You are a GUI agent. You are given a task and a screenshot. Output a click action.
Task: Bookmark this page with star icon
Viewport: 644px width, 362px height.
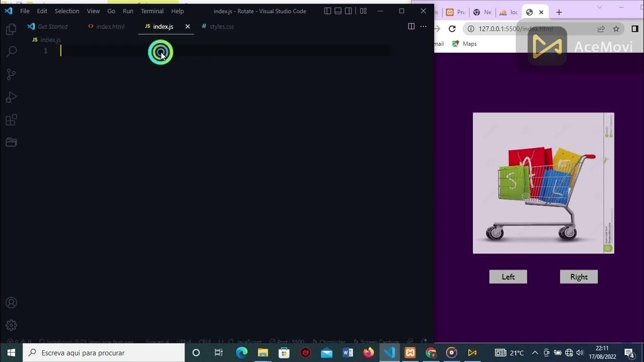[x=616, y=29]
